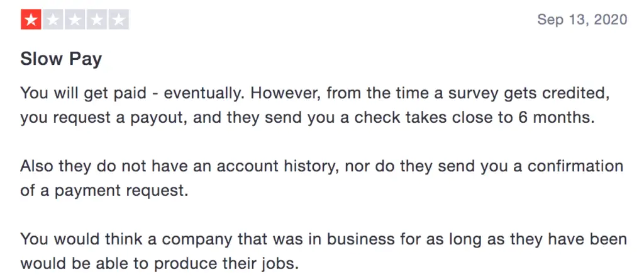644x279 pixels.
Task: Click the words 'payment request'
Action: 125,191
